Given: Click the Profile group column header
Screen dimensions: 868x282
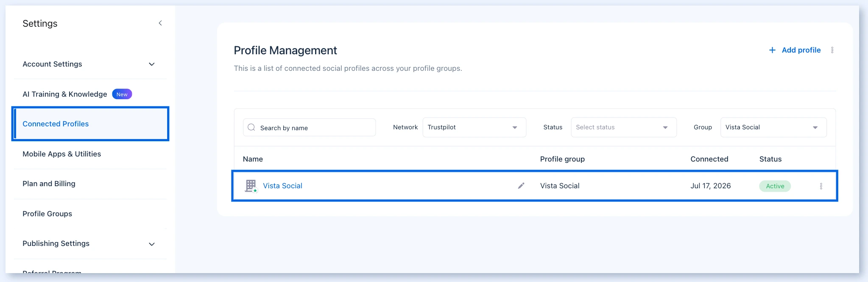Looking at the screenshot, I should pyautogui.click(x=562, y=159).
